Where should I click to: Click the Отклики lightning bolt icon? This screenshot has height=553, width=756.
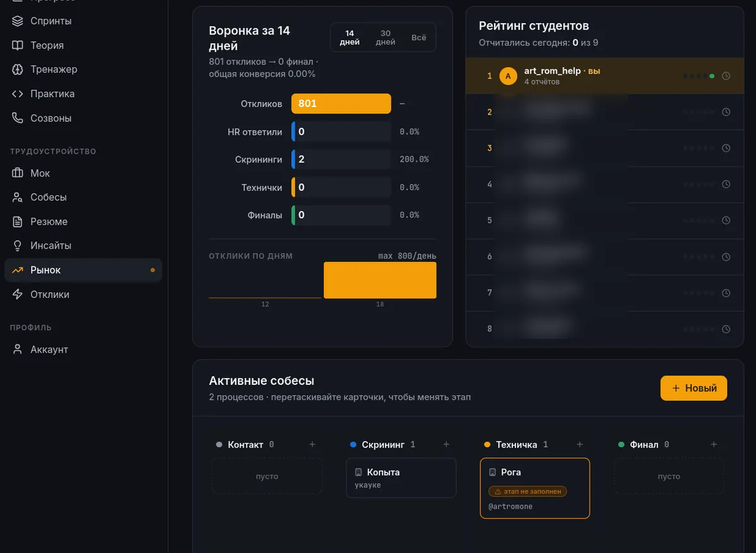(x=18, y=294)
